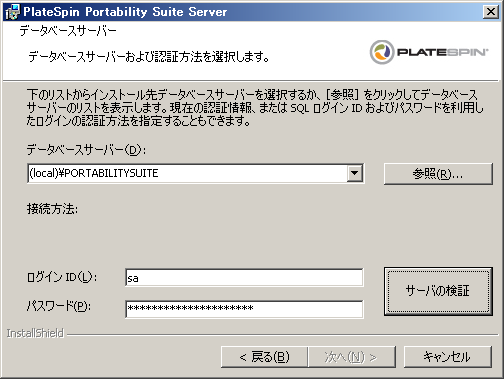Image resolution: width=504 pixels, height=379 pixels.
Task: Click the installer icon in title bar
Action: 12,12
